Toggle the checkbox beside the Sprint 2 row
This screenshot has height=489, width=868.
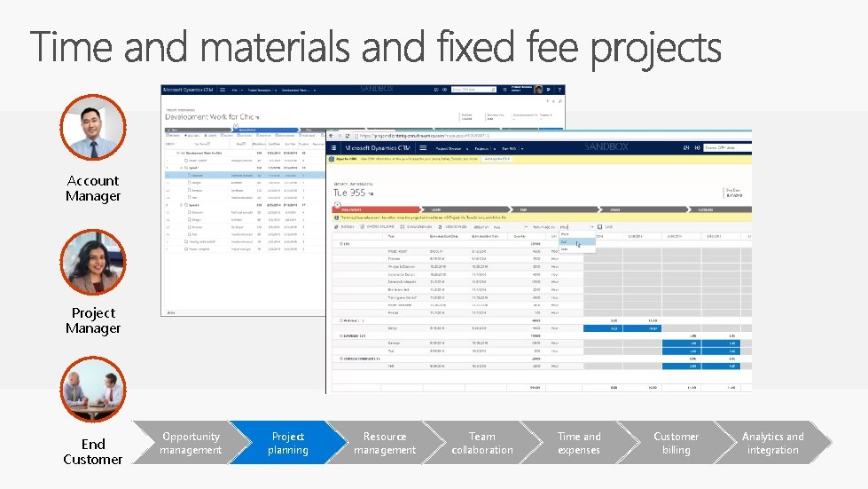point(186,205)
